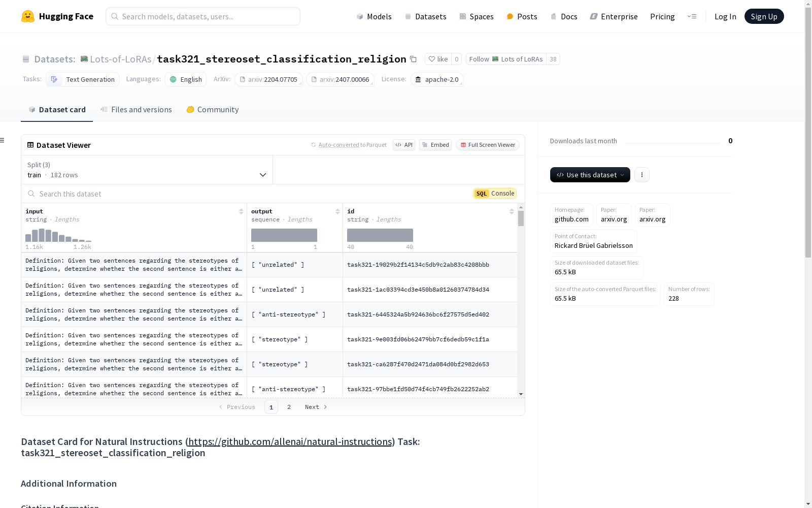Select row id task321-6445324a5b924636bc6f27575d5ed402
This screenshot has width=812, height=508.
pos(418,314)
